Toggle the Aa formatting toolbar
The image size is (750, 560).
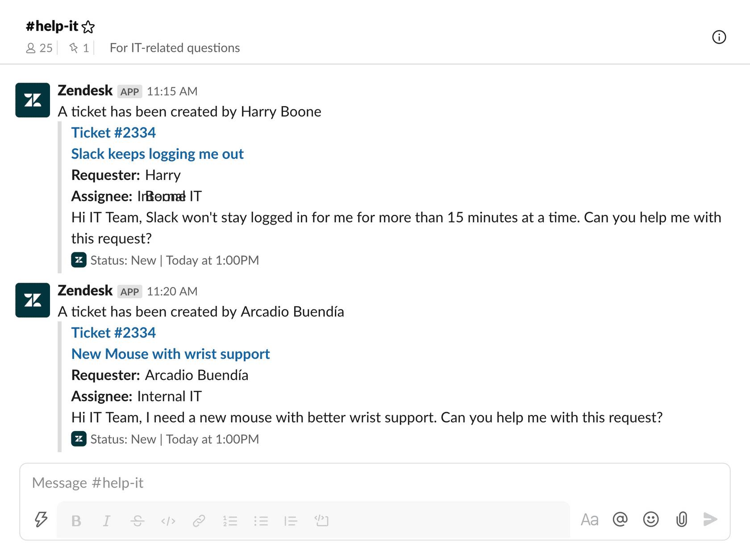tap(589, 520)
